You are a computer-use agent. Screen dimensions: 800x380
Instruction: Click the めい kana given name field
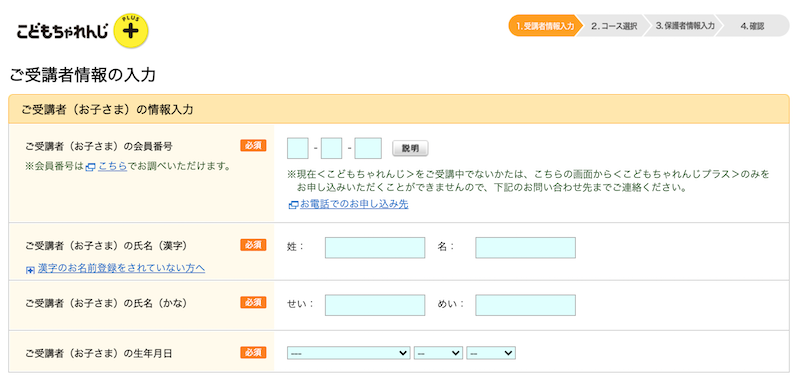[526, 305]
